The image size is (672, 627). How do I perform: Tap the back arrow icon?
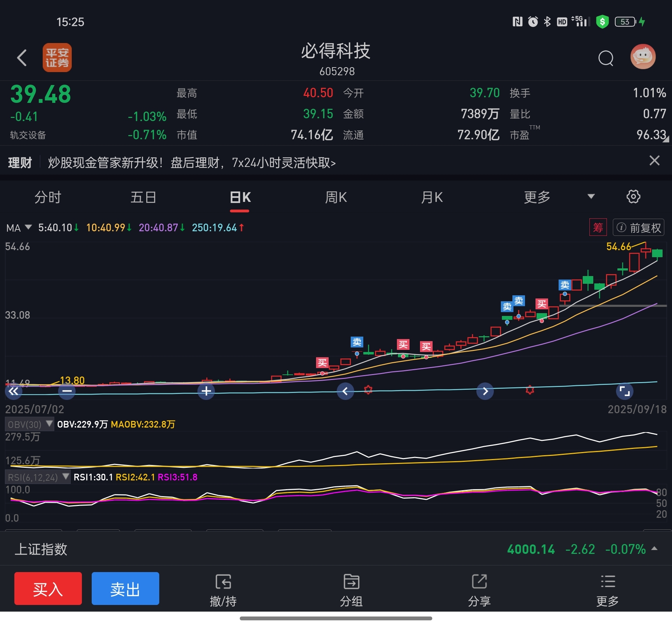[22, 58]
